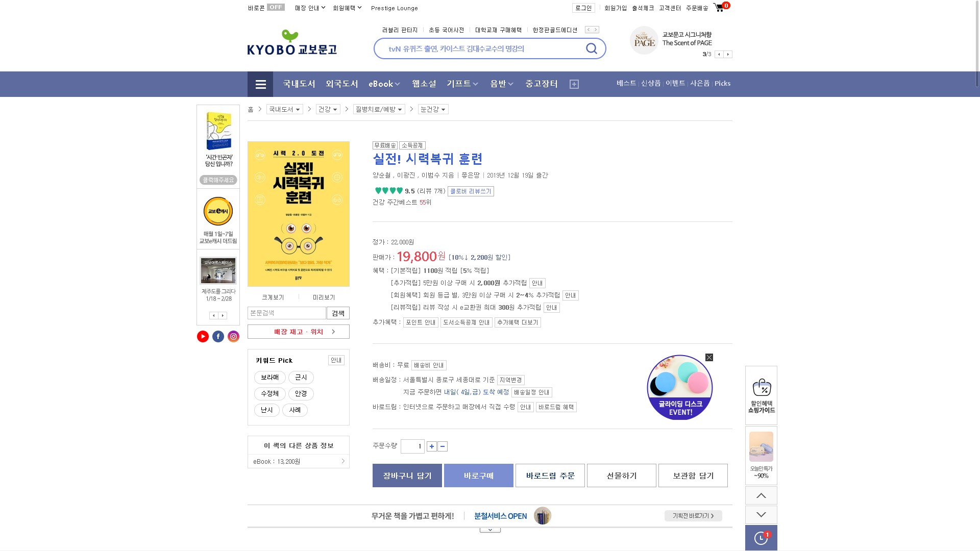The height and width of the screenshot is (551, 980).
Task: Click the search magnifier icon
Action: (x=592, y=48)
